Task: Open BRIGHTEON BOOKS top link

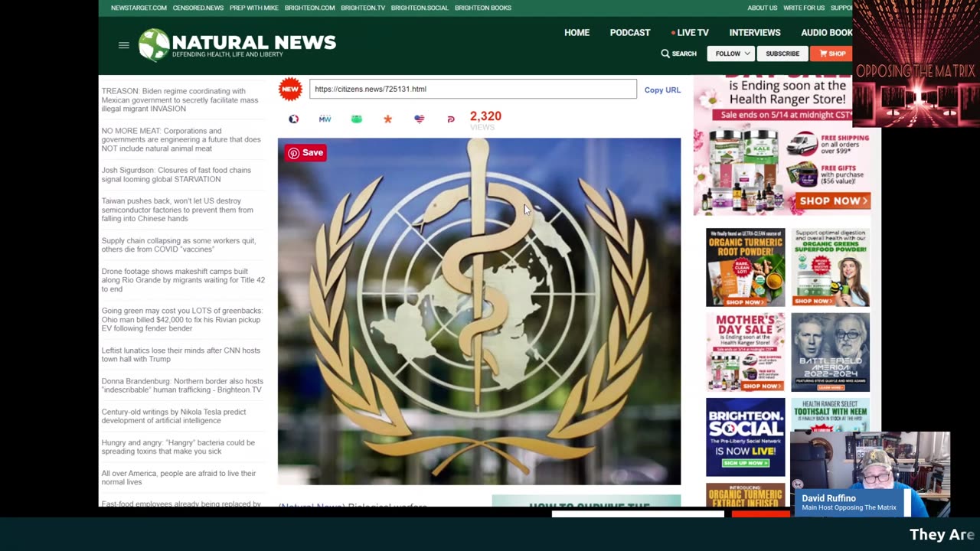Action: (x=483, y=8)
